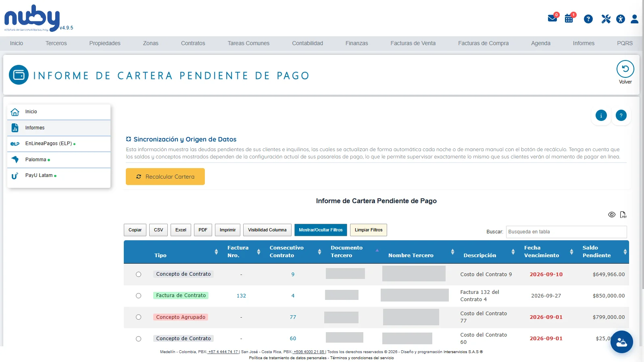Open the chatbot assistant floating button
The width and height of the screenshot is (644, 362).
point(621,342)
